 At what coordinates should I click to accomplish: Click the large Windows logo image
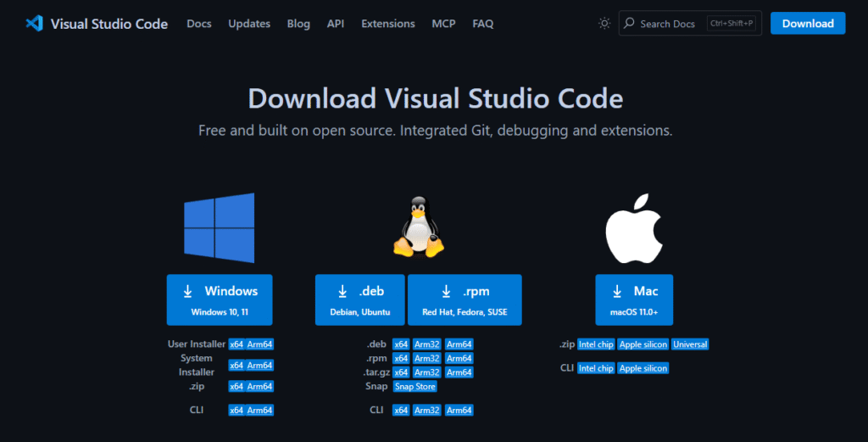click(x=220, y=227)
